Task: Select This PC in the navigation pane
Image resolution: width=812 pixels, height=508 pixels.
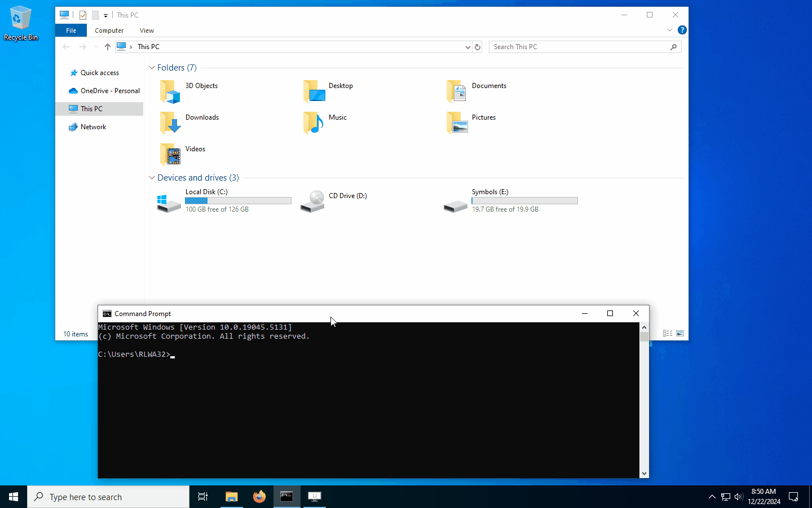Action: coord(91,108)
